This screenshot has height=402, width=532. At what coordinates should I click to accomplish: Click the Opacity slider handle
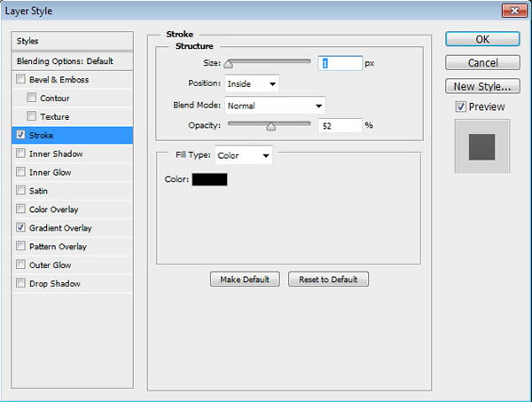click(270, 126)
